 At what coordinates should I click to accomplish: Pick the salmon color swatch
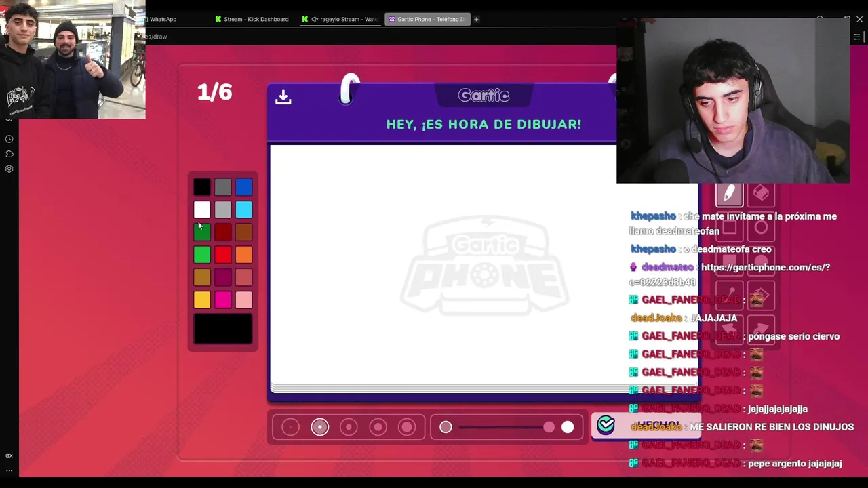point(244,277)
